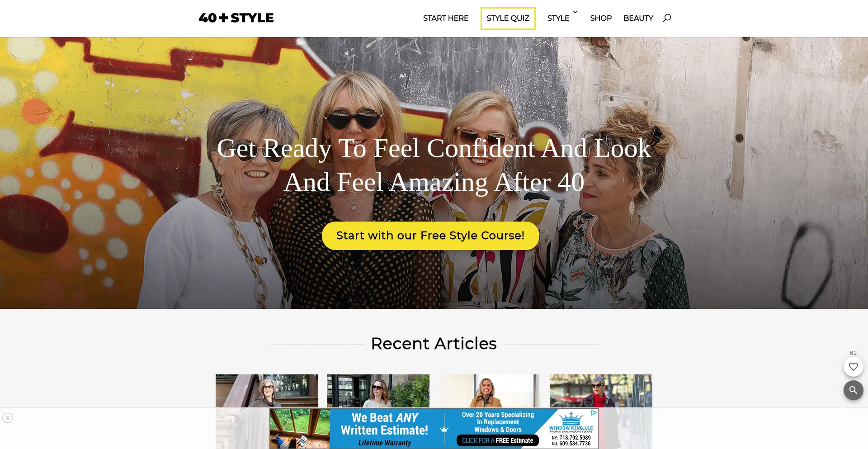The height and width of the screenshot is (449, 868).
Task: Open fourth recent article with red scarf
Action: tap(601, 391)
